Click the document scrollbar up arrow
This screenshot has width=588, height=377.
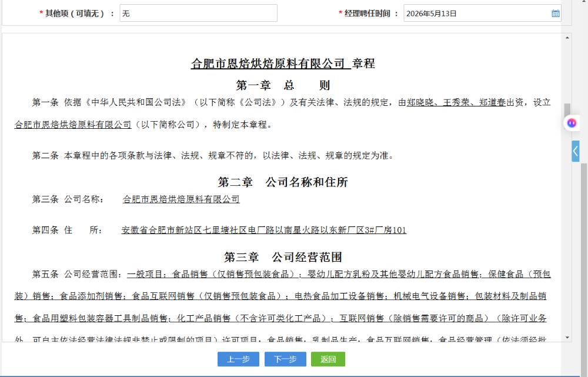click(567, 38)
